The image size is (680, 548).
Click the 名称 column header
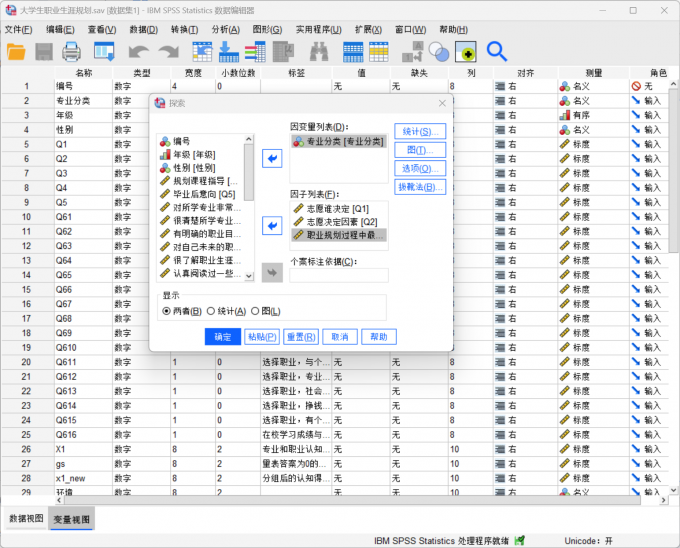[x=83, y=73]
